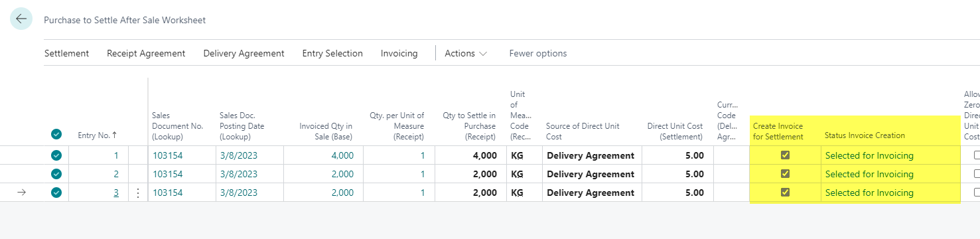Uncheck Create Invoice for Settlement in row 3
980x239 pixels.
pyautogui.click(x=786, y=193)
